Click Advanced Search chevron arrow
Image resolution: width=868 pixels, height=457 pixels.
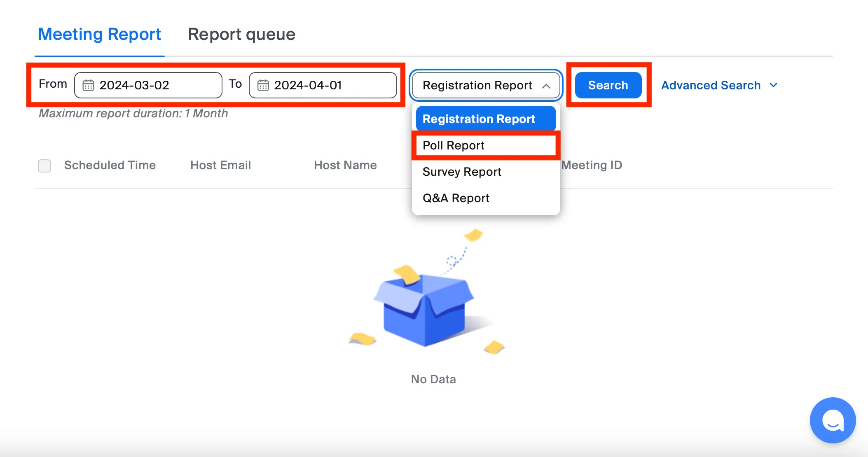773,85
